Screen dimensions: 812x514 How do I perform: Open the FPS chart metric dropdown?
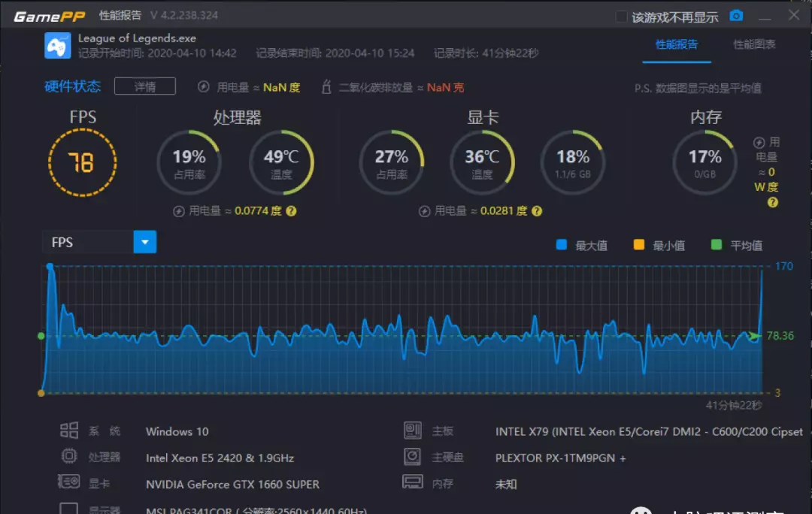145,242
